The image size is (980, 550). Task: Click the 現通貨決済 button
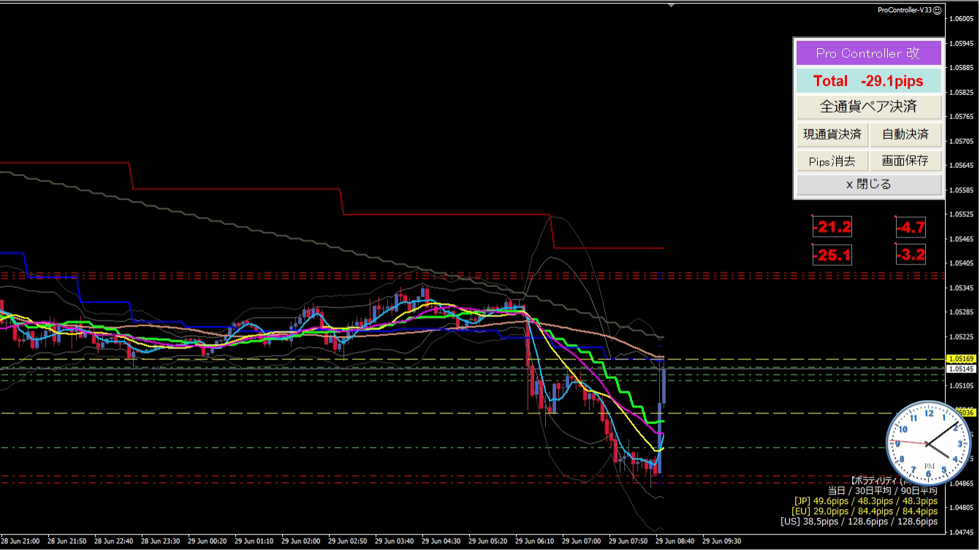(x=832, y=134)
